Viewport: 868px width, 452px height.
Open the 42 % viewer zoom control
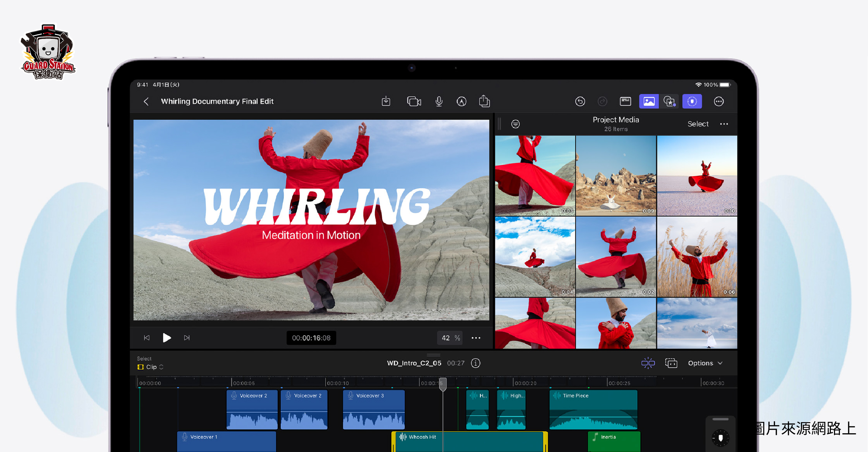[x=450, y=338]
